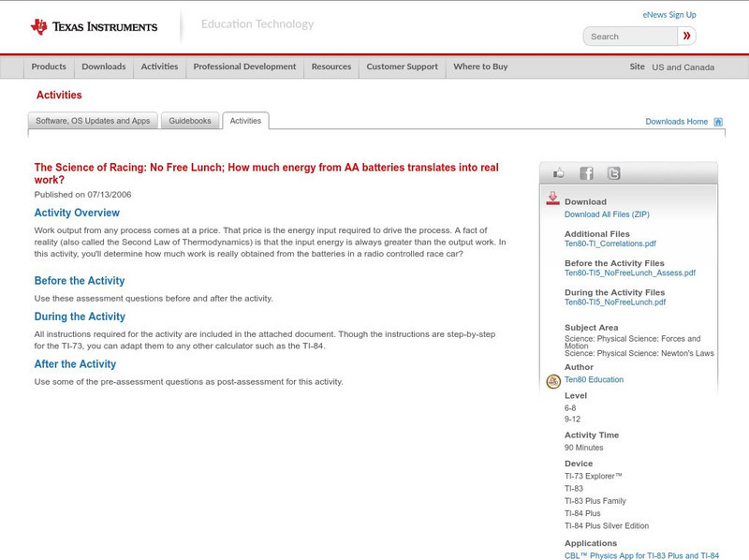The height and width of the screenshot is (560, 749).
Task: Click the 90 Minutes activity time value
Action: tap(583, 448)
